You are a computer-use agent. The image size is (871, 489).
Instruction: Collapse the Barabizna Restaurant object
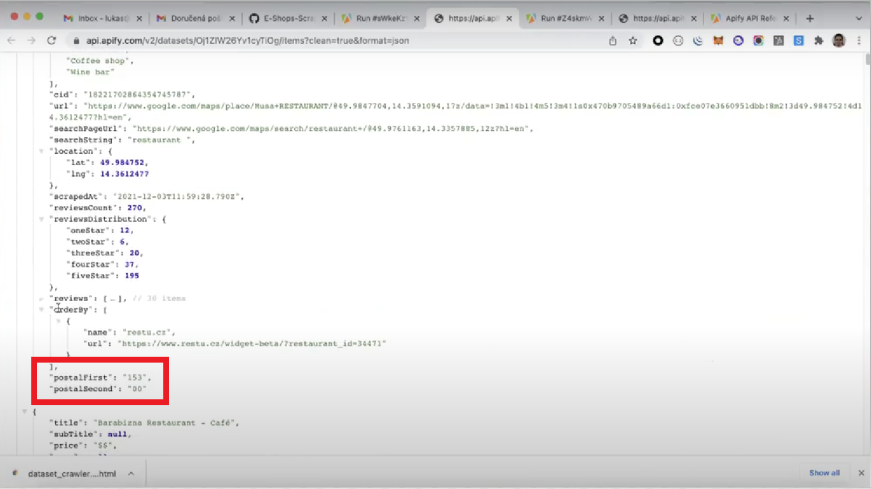click(x=24, y=412)
